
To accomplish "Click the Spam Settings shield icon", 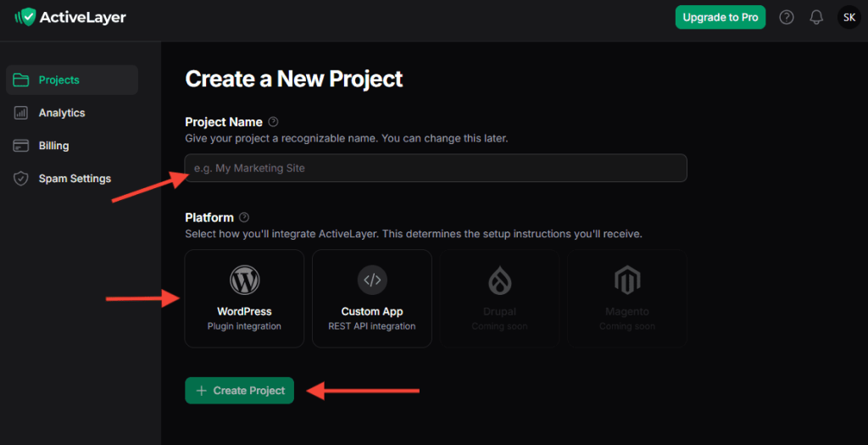I will click(21, 178).
